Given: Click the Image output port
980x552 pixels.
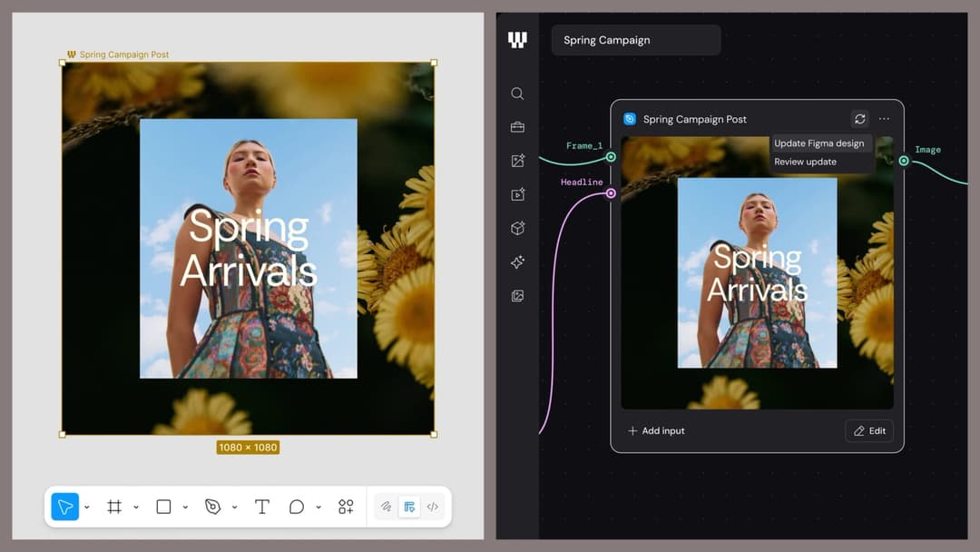Looking at the screenshot, I should [904, 161].
